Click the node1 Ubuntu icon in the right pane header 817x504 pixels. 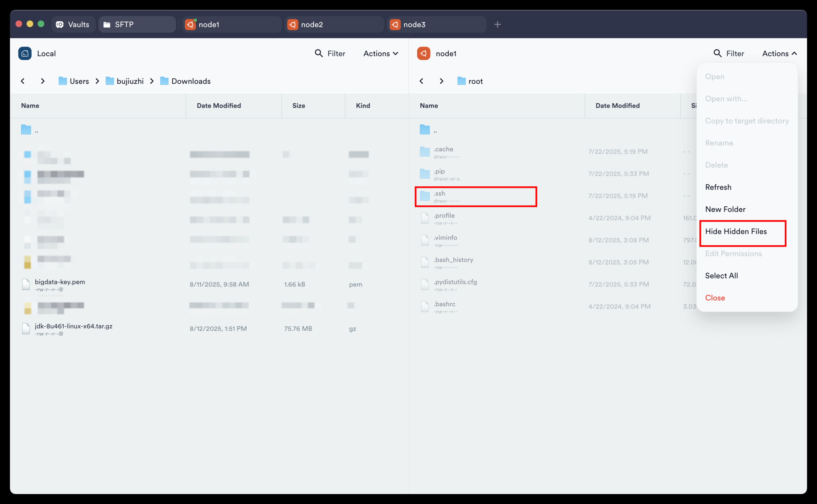(x=423, y=53)
